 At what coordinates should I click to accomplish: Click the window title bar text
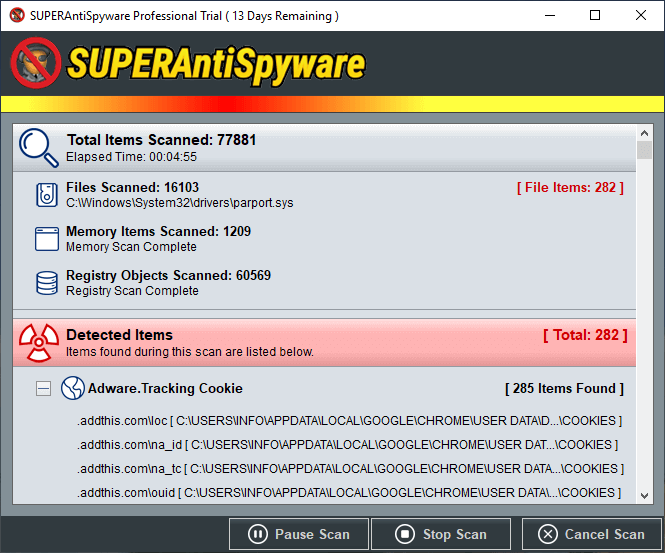click(x=184, y=16)
